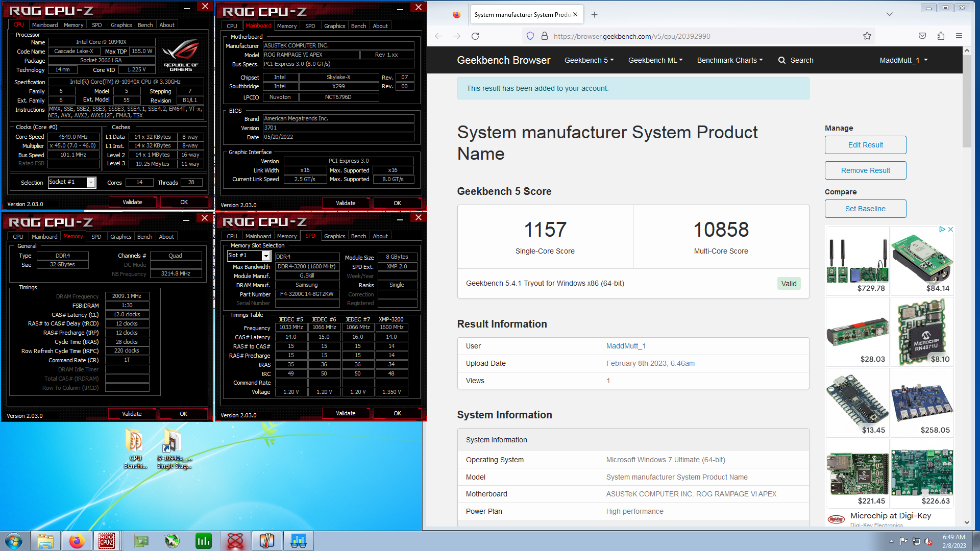Screen dimensions: 980x551
Task: Click the muted volume tray icon
Action: (928, 542)
